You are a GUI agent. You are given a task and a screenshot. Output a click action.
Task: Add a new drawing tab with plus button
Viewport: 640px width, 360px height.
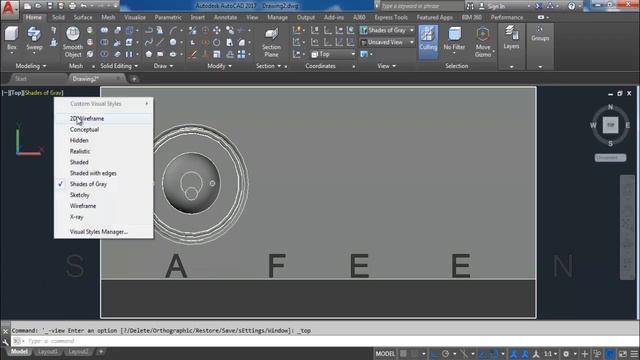tap(134, 79)
